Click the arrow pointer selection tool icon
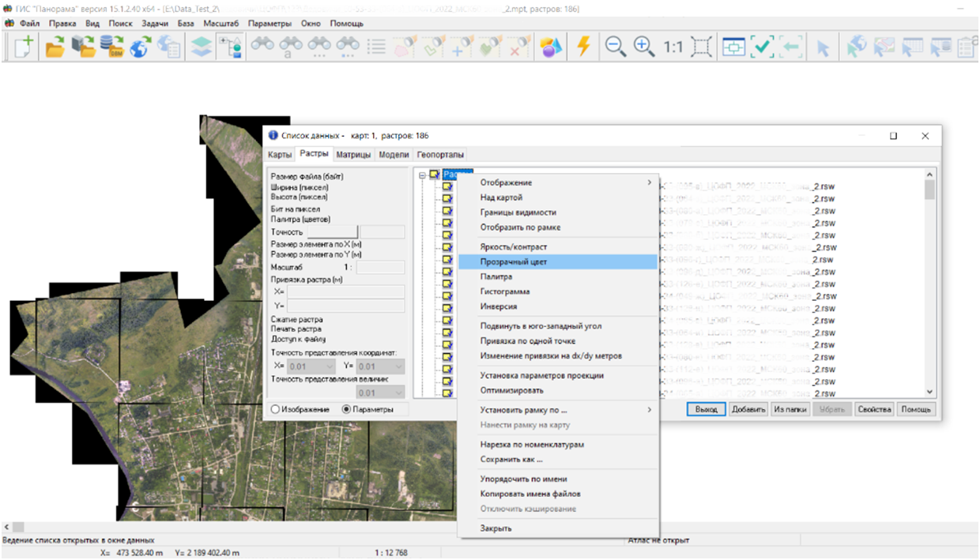 point(823,48)
